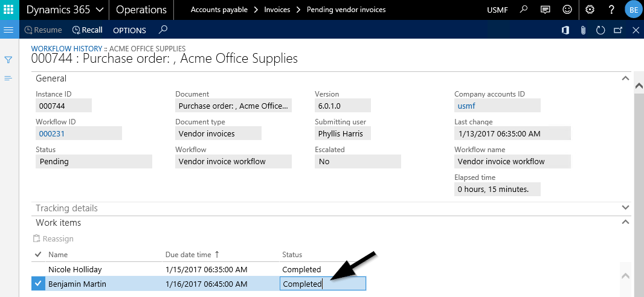Screen dimensions: 644x297
Task: Click the help question mark icon
Action: [x=611, y=10]
